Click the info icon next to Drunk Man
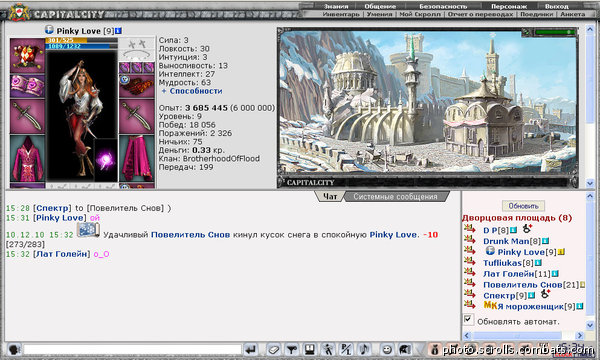 [x=546, y=241]
